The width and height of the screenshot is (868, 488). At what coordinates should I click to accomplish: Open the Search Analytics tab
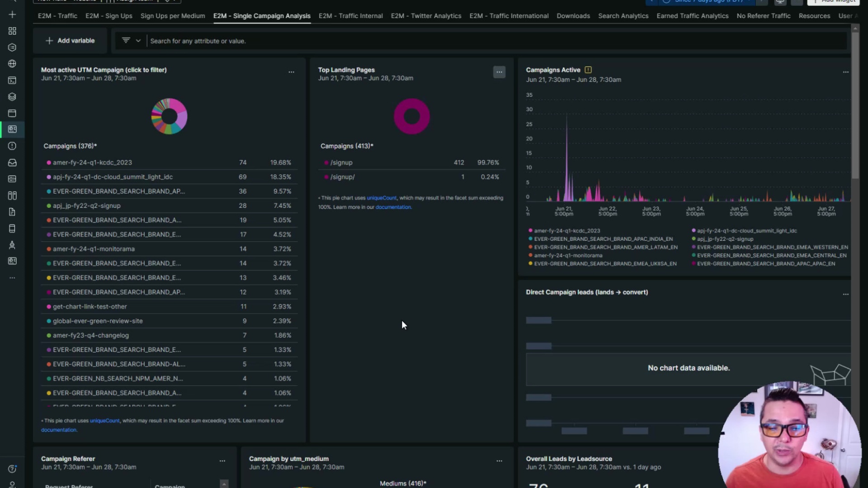point(623,16)
